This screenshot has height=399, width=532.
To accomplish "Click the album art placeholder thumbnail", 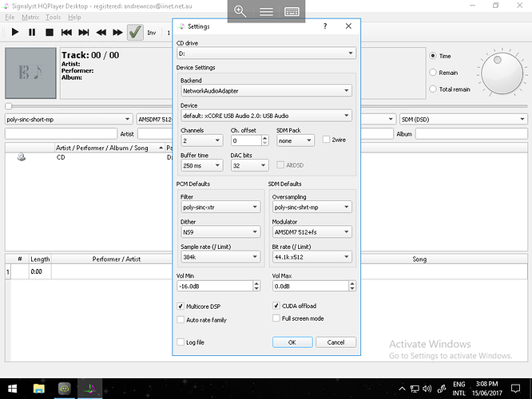I will [30, 73].
